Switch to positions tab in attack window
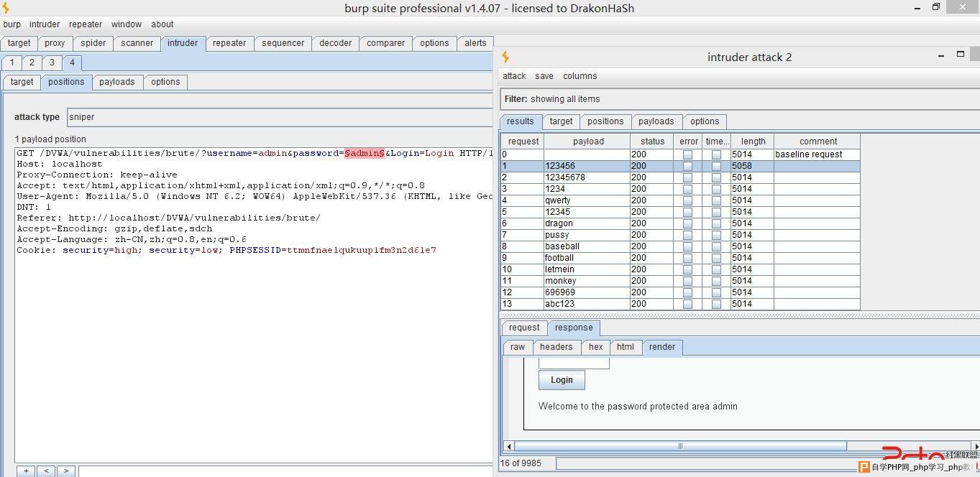 pyautogui.click(x=605, y=121)
